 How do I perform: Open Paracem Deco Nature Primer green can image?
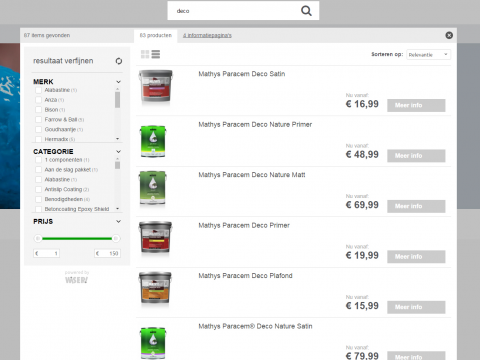click(x=153, y=141)
